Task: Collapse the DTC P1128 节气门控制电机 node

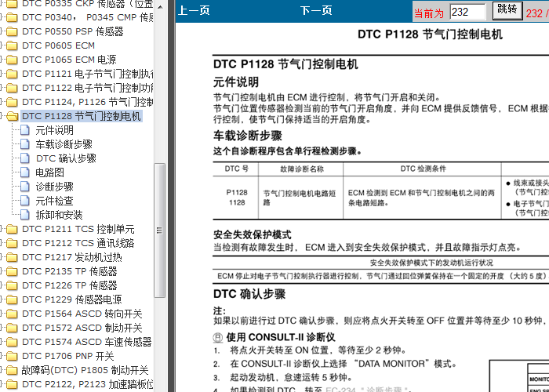Action: point(2,116)
